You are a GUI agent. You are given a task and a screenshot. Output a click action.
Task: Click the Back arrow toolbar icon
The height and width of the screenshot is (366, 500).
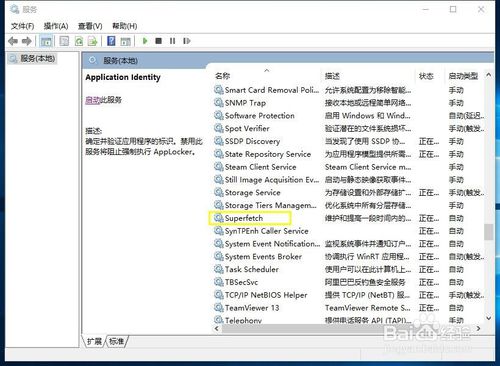(x=13, y=41)
